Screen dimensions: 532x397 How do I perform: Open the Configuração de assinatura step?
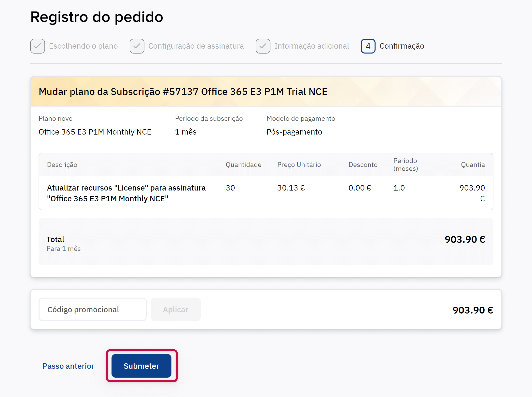196,46
